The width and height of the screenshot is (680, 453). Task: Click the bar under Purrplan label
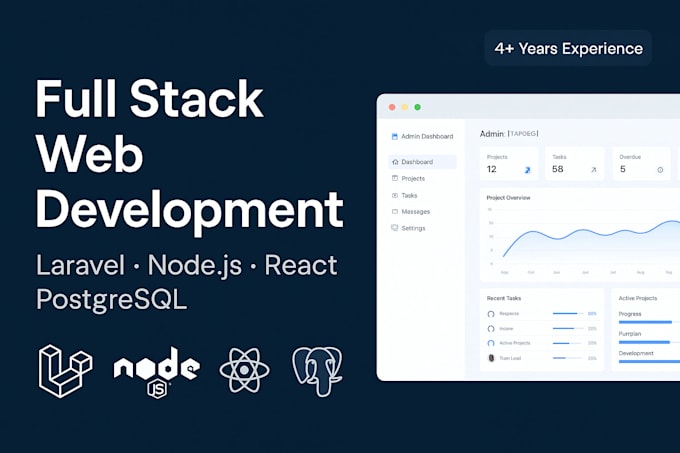pyautogui.click(x=649, y=342)
